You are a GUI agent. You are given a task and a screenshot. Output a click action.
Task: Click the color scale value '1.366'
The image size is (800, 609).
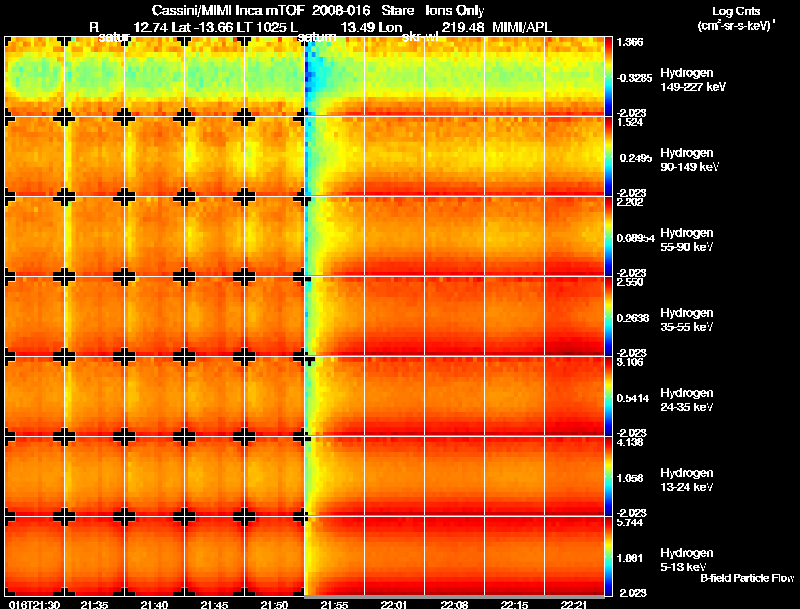click(630, 42)
